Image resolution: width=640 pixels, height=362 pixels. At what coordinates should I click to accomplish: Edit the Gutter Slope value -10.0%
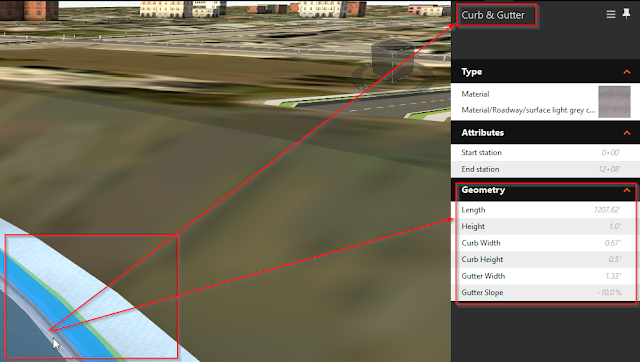[609, 293]
